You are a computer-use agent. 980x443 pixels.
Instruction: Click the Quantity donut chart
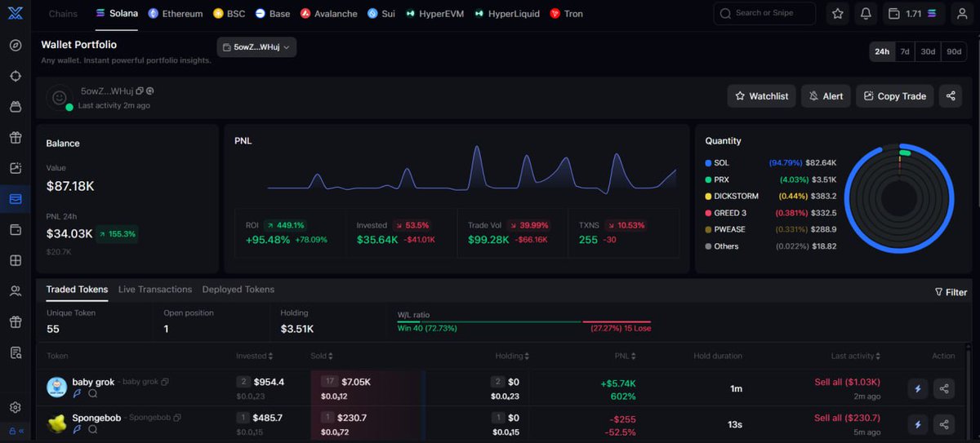click(x=899, y=200)
